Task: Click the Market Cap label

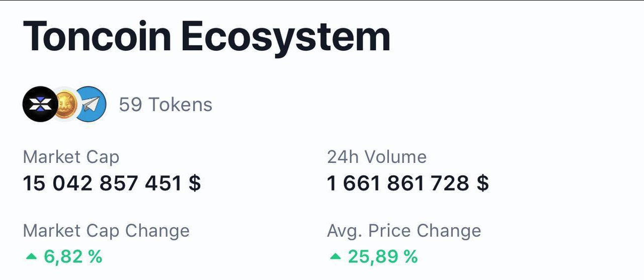Action: pos(71,157)
